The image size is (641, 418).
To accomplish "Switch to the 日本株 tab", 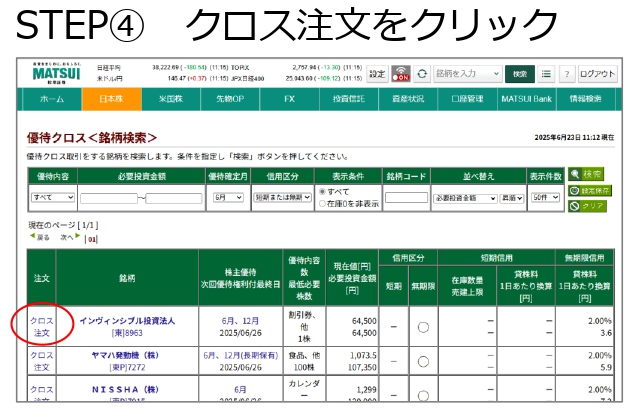I will click(112, 99).
